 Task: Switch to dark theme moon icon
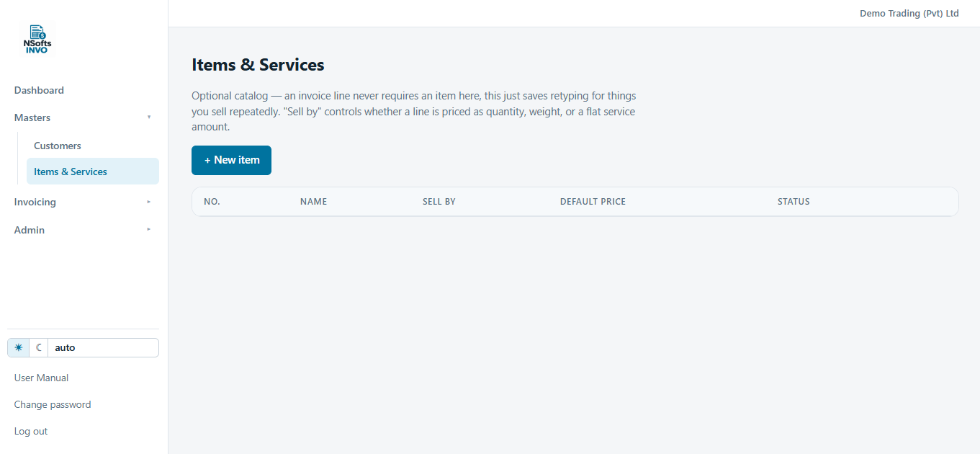[39, 347]
